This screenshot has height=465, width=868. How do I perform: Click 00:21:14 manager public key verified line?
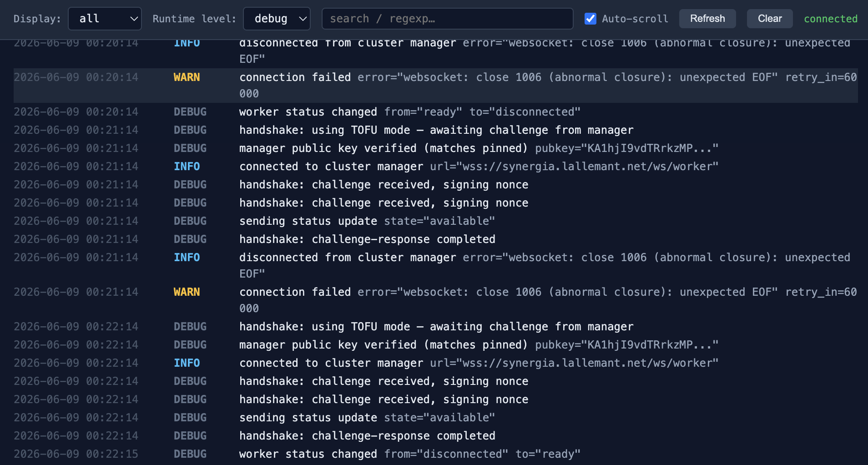pos(435,148)
